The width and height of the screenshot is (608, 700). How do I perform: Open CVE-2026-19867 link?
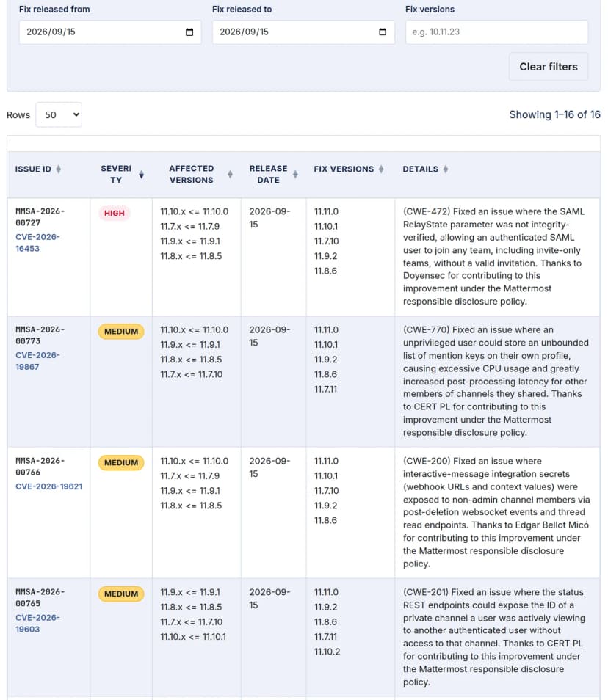(x=37, y=361)
